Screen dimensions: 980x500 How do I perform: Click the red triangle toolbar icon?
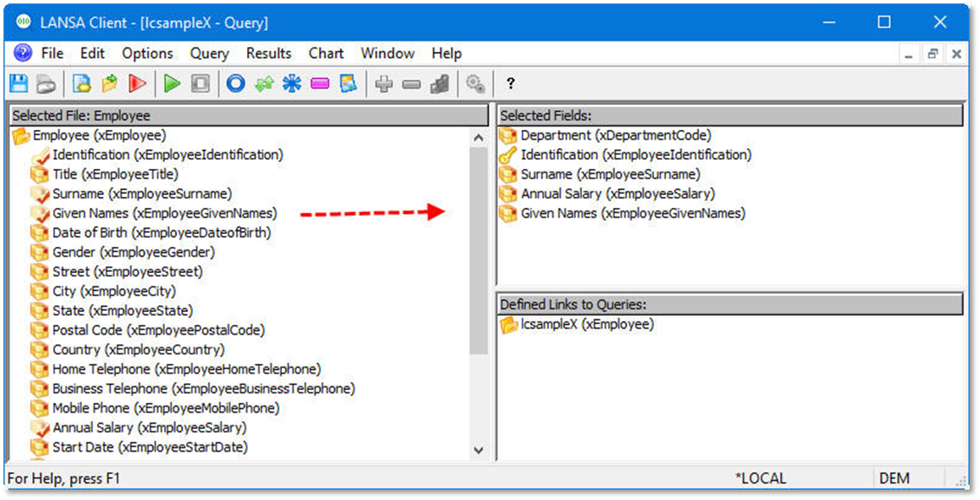(137, 84)
